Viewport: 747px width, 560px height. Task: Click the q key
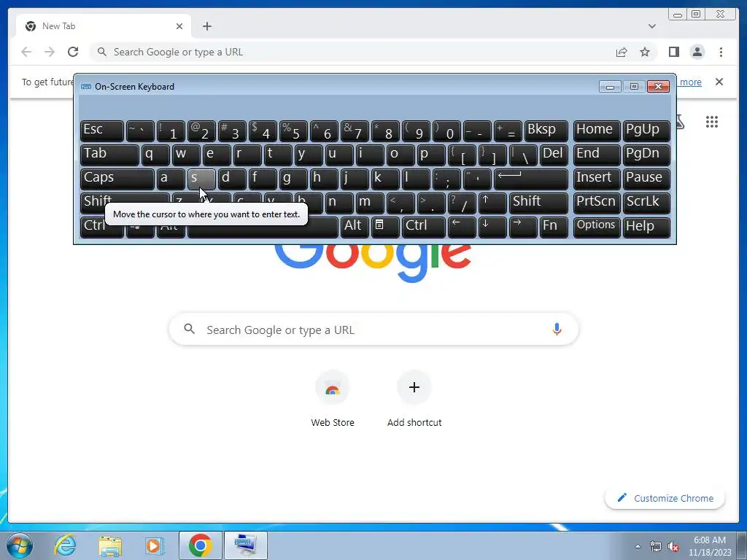(x=155, y=155)
